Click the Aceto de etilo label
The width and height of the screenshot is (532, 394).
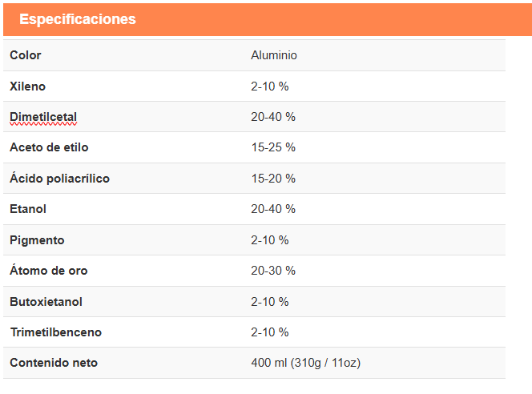coord(49,147)
